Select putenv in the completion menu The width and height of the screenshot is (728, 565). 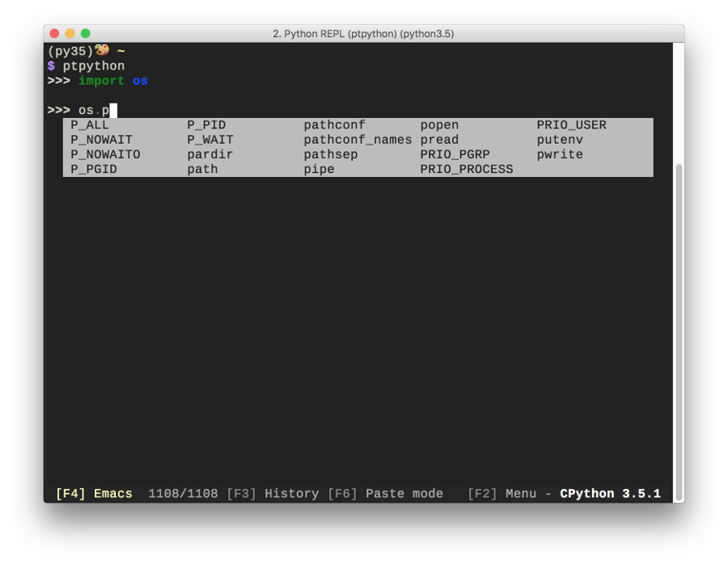coord(560,140)
